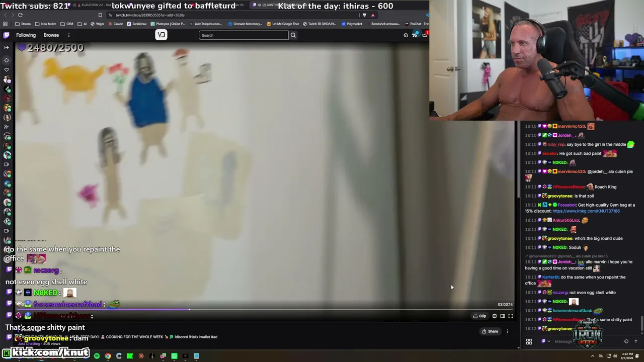Open the Twitch notifications inbox with red badge
The height and width of the screenshot is (362, 644).
pyautogui.click(x=425, y=34)
